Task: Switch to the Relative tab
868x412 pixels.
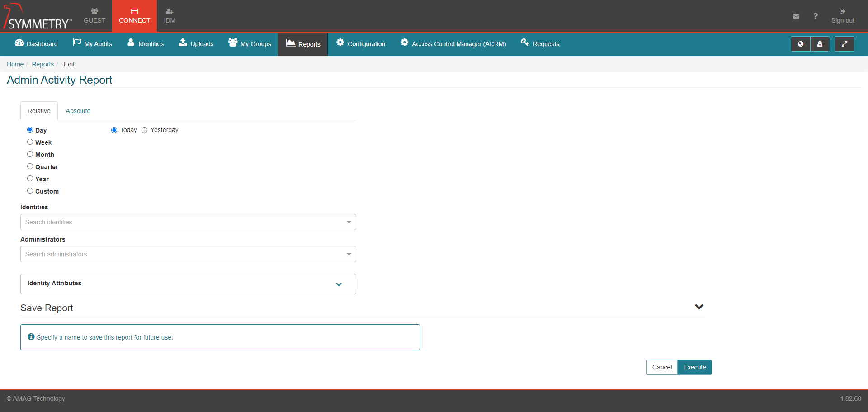Action: tap(39, 111)
